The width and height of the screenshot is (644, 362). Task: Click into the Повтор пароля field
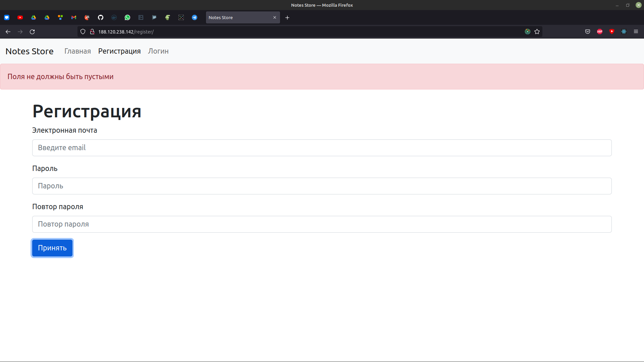[x=322, y=224]
